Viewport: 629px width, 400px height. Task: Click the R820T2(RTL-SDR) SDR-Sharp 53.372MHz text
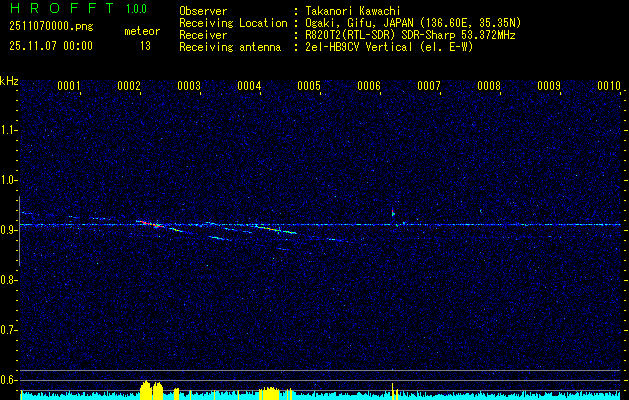tap(410, 35)
